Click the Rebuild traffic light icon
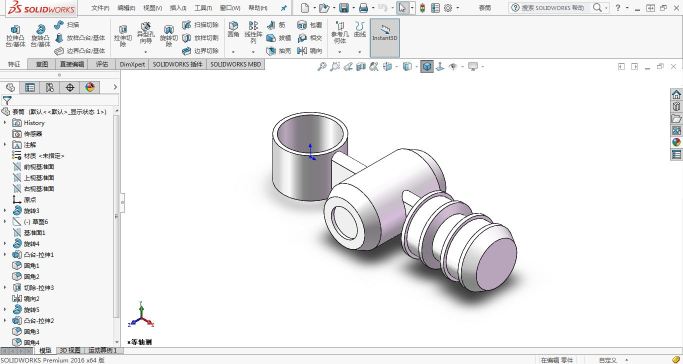This screenshot has width=683, height=364. (x=422, y=7)
